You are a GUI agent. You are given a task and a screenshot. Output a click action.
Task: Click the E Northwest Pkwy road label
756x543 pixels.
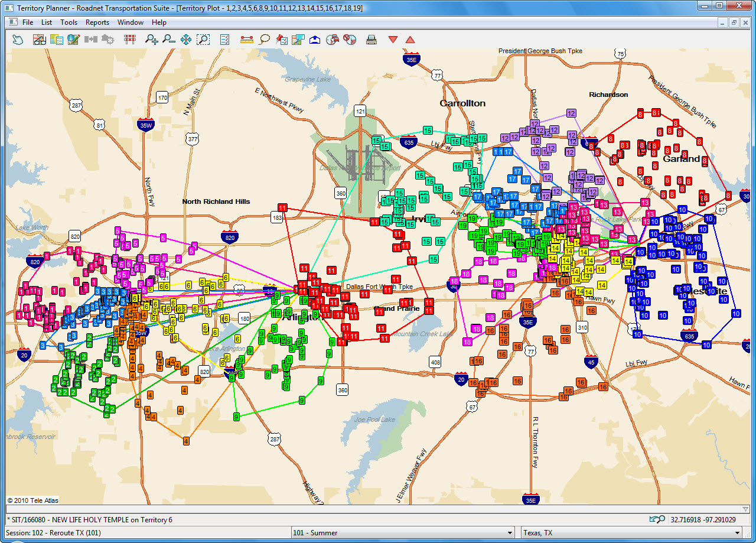(x=279, y=100)
